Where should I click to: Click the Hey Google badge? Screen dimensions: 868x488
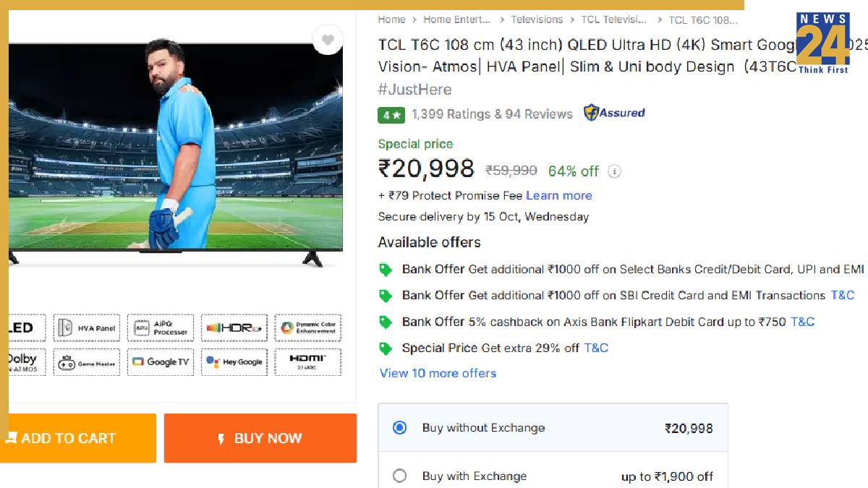(234, 361)
